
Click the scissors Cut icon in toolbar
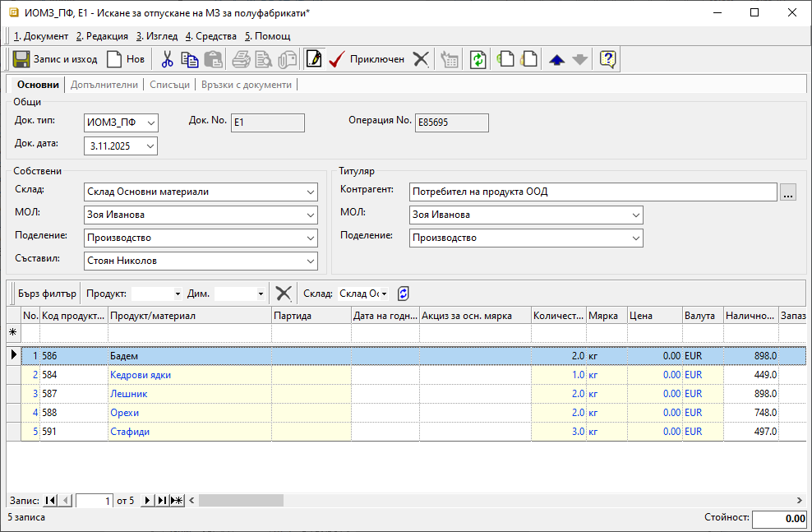click(x=167, y=59)
